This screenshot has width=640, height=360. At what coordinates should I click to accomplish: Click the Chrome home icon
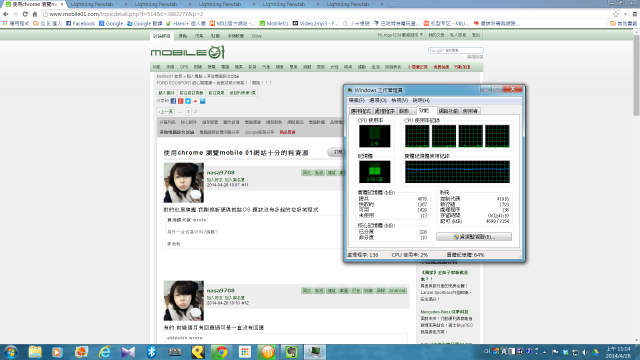coord(35,14)
